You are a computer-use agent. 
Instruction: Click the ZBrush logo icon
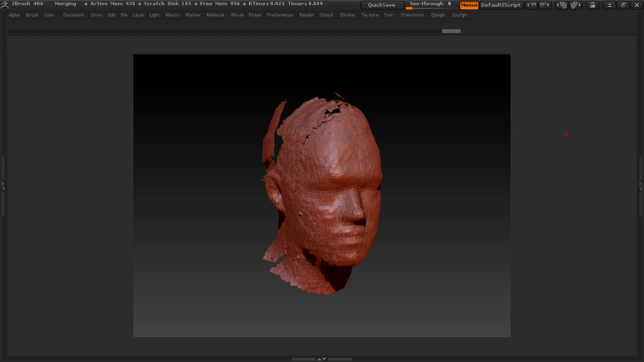point(5,5)
